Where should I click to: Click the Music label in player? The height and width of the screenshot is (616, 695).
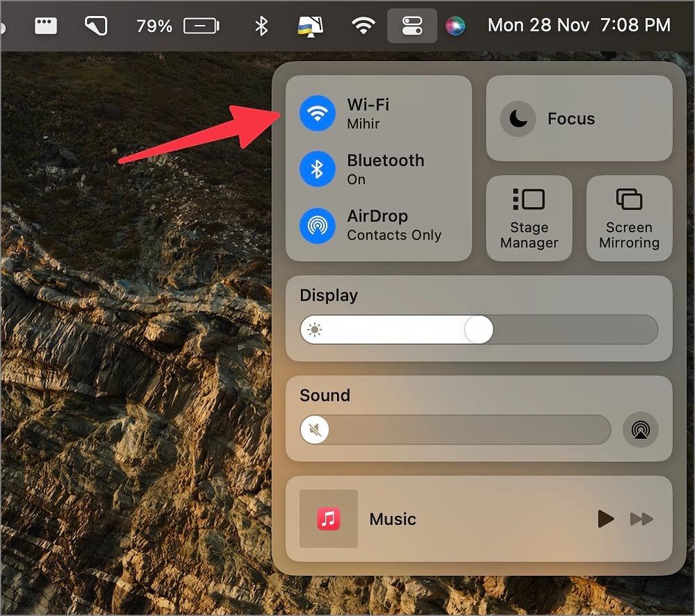pos(393,519)
